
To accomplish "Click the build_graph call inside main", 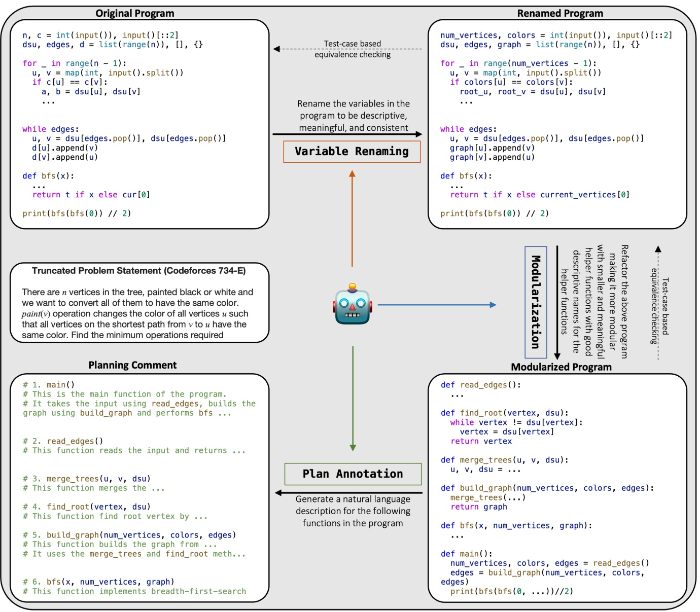I will (x=514, y=572).
